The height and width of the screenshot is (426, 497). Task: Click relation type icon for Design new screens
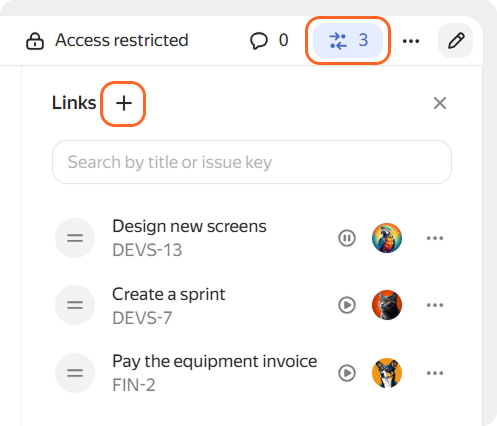point(75,238)
